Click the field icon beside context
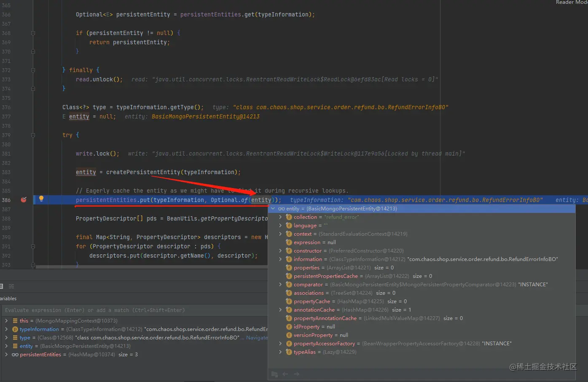Image resolution: width=588 pixels, height=382 pixels. coord(289,234)
